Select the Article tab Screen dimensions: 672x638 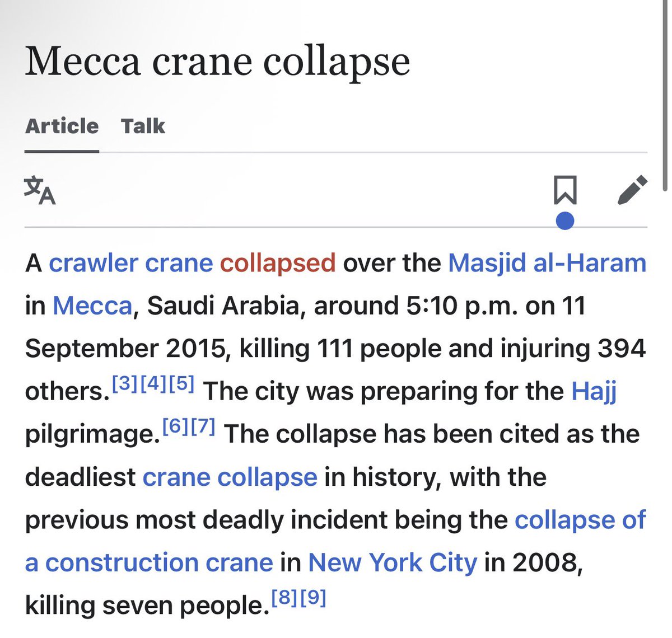[62, 126]
